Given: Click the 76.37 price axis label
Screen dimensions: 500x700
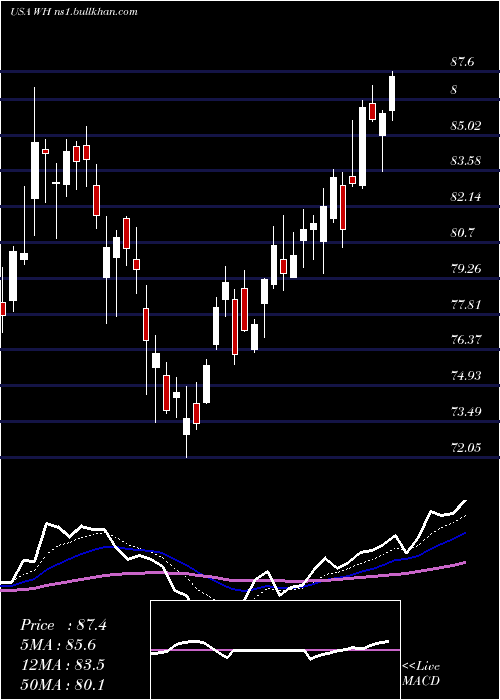Looking at the screenshot, I should point(466,340).
